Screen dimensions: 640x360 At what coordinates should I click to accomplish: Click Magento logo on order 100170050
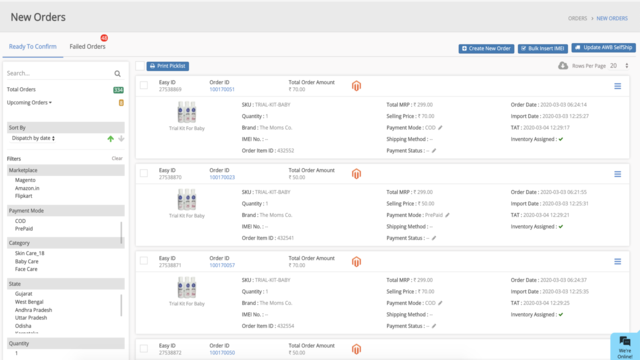pyautogui.click(x=356, y=349)
